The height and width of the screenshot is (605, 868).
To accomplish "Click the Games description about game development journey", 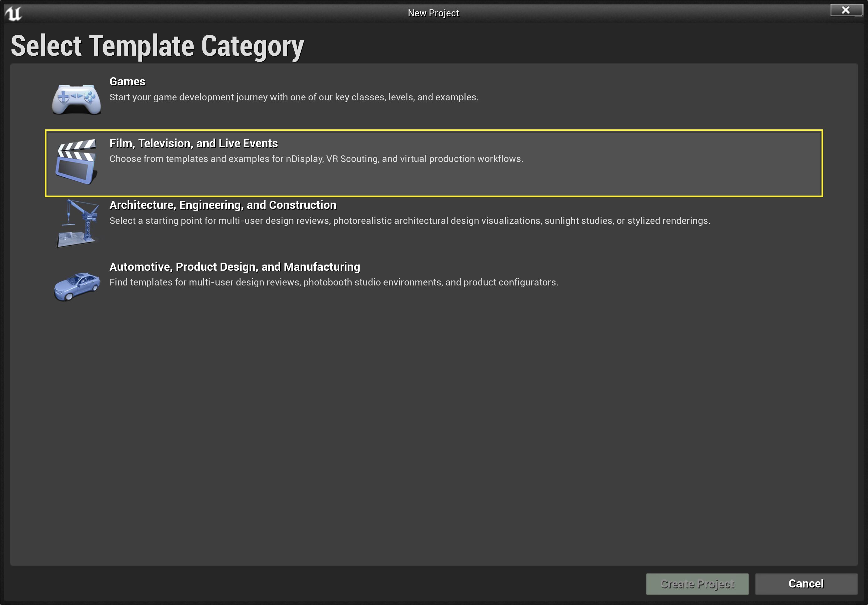I will click(294, 98).
